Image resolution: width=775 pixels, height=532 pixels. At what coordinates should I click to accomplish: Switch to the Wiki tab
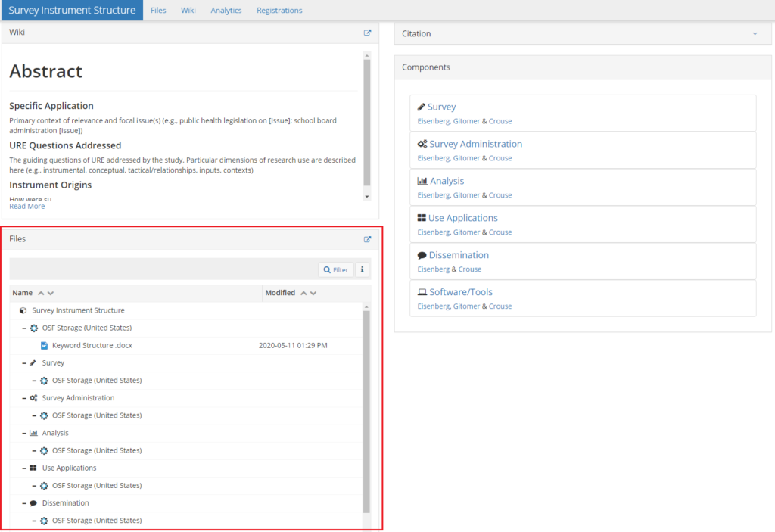point(188,11)
